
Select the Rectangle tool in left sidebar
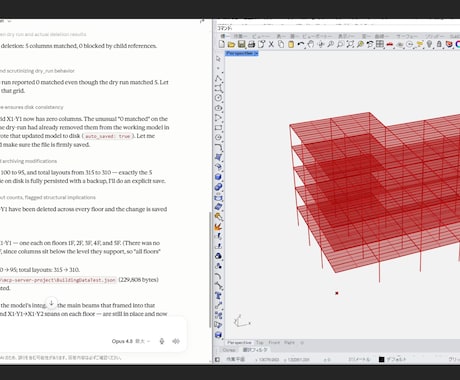218,128
